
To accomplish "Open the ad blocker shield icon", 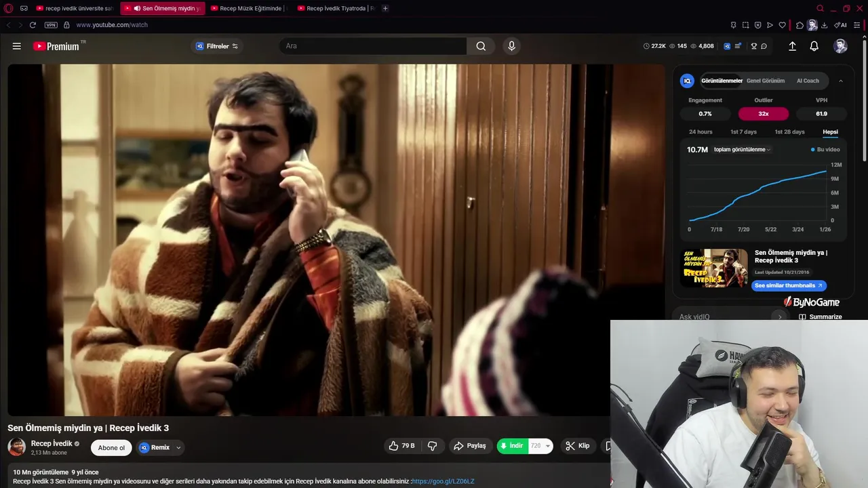I will point(757,25).
